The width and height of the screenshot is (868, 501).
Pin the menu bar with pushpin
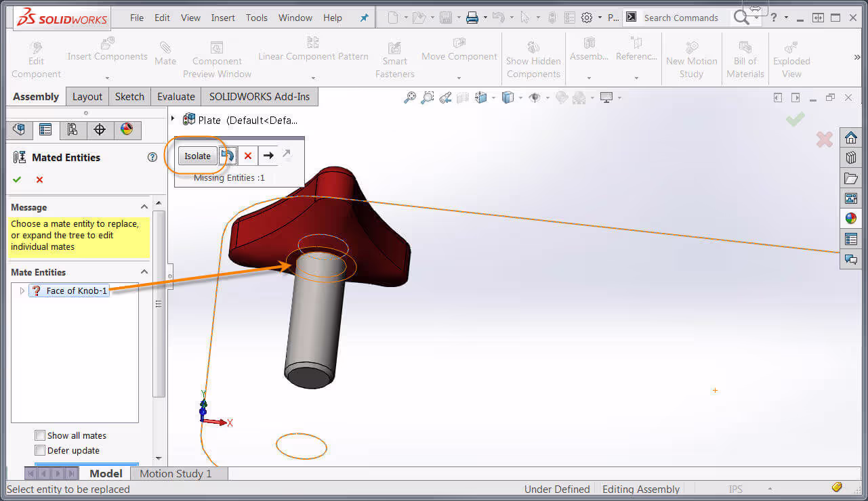(x=364, y=18)
